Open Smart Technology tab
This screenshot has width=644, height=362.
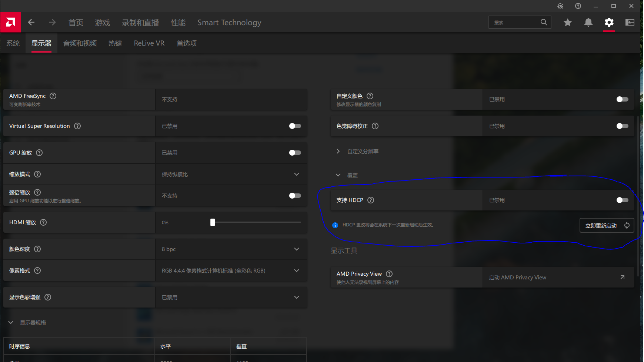point(229,23)
